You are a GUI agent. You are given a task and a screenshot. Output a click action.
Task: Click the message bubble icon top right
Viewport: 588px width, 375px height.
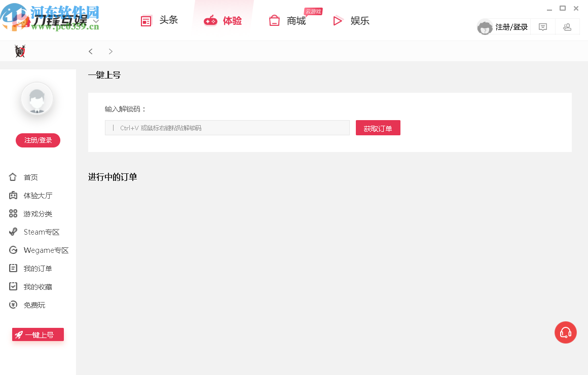click(x=542, y=26)
